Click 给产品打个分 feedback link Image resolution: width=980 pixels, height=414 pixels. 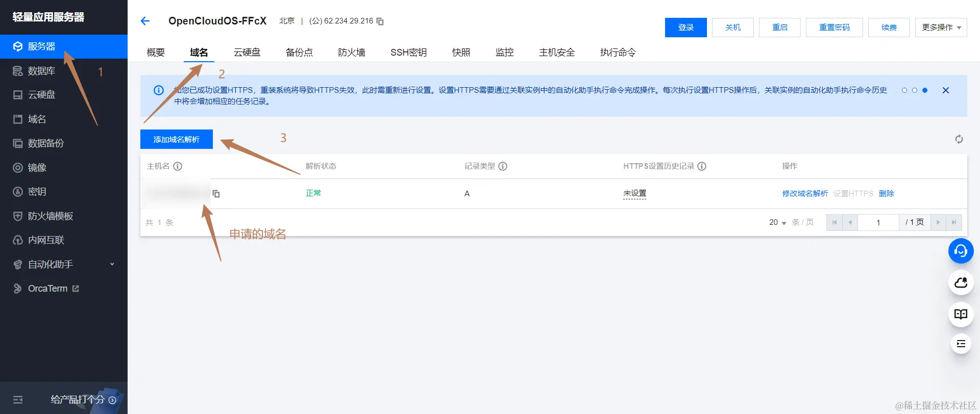click(x=83, y=400)
